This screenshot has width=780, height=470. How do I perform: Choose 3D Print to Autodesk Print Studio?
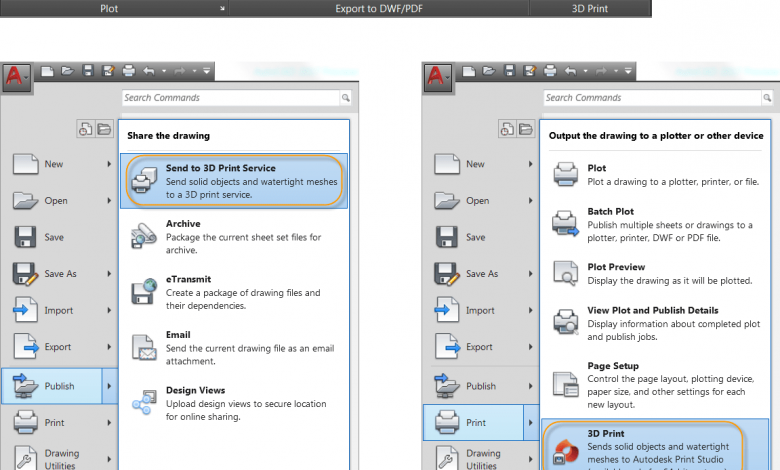(656, 445)
